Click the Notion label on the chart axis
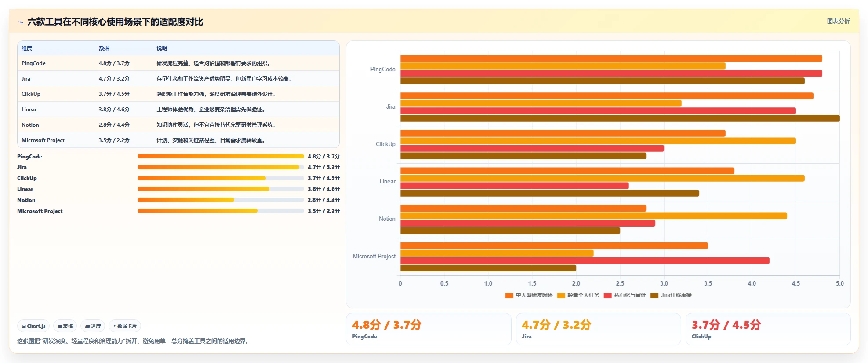This screenshot has width=868, height=363. 387,219
